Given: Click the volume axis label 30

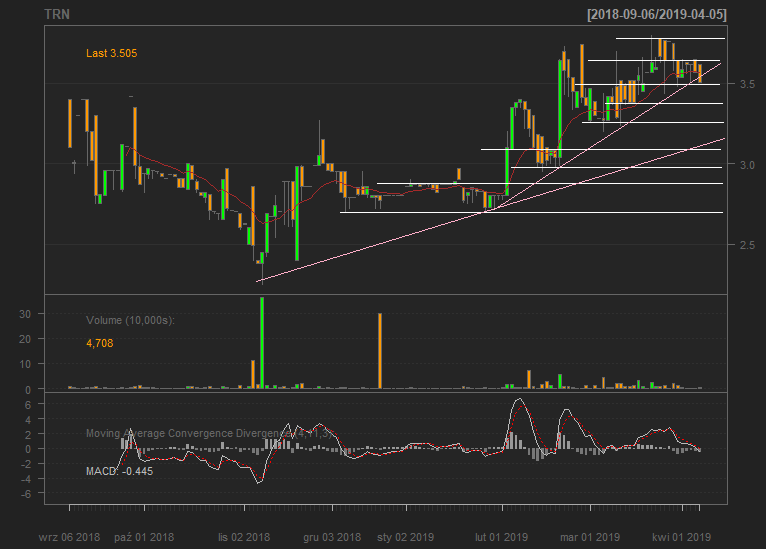Looking at the screenshot, I should tap(25, 314).
